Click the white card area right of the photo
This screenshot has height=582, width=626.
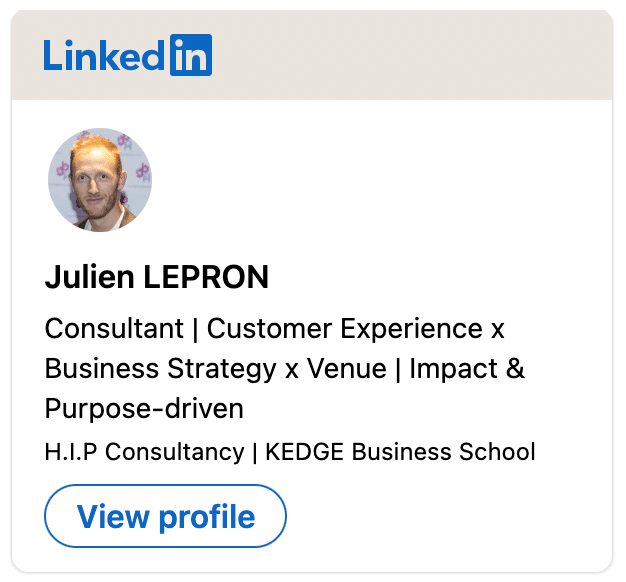(x=380, y=180)
